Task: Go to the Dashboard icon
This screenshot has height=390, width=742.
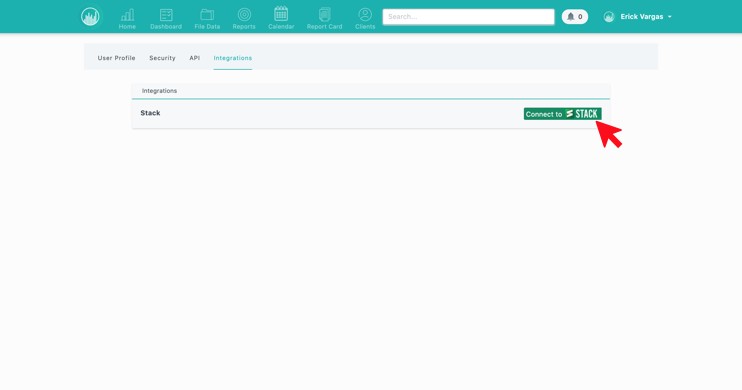Action: coord(166,15)
